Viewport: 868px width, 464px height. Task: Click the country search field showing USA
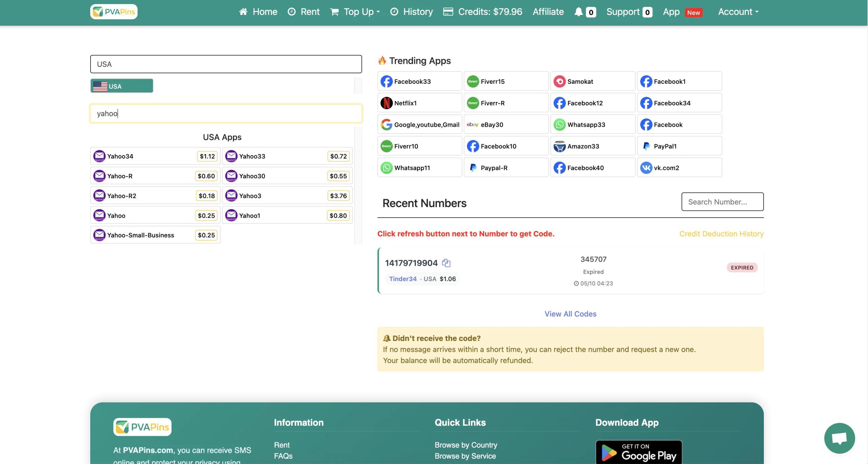click(226, 64)
